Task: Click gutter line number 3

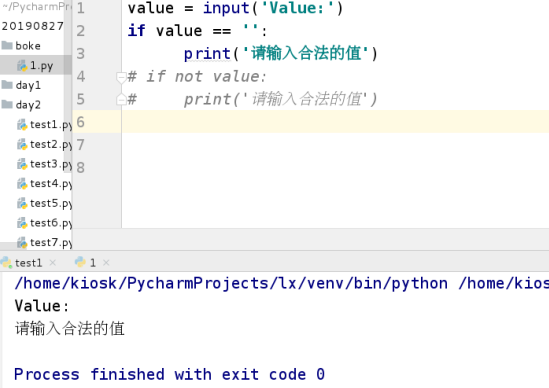Action: point(81,54)
